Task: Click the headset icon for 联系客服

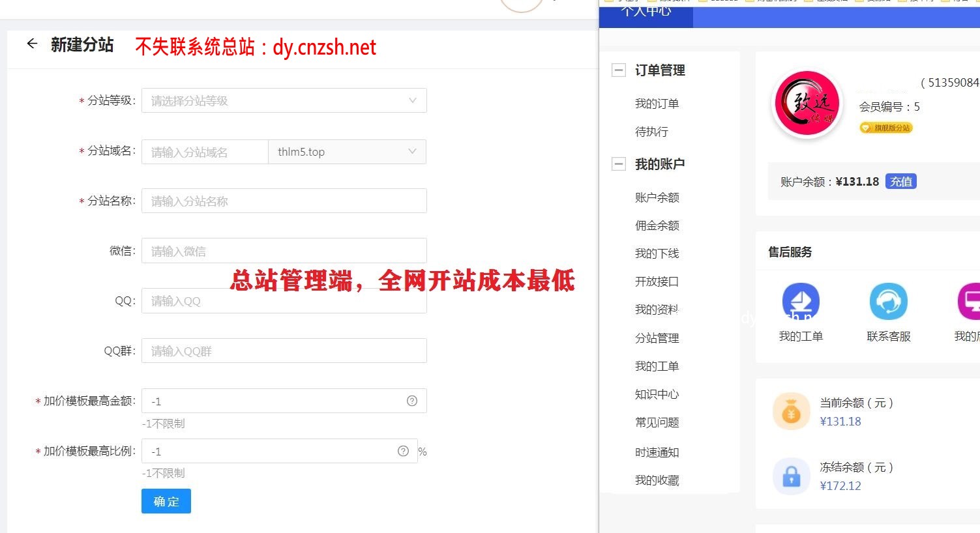Action: (888, 301)
